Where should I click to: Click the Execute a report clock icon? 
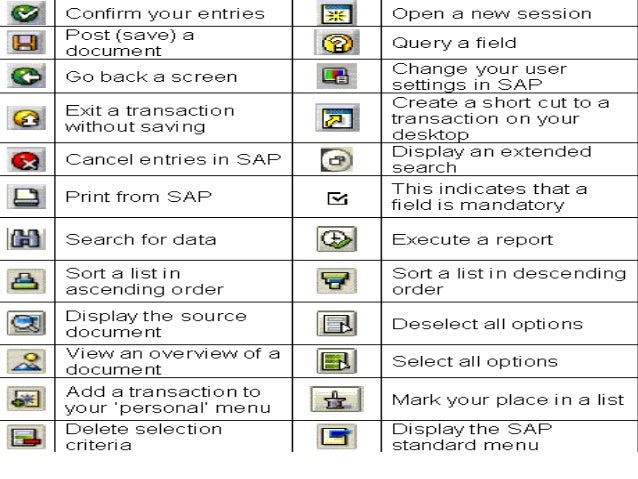336,239
